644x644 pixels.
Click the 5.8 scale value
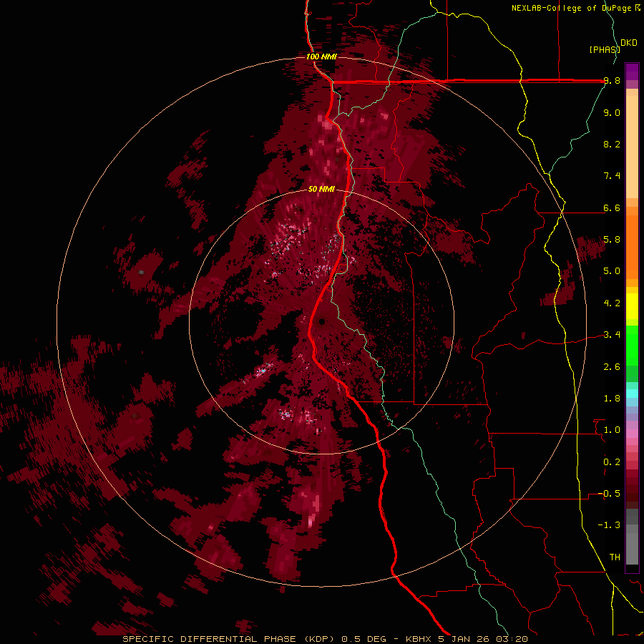612,240
